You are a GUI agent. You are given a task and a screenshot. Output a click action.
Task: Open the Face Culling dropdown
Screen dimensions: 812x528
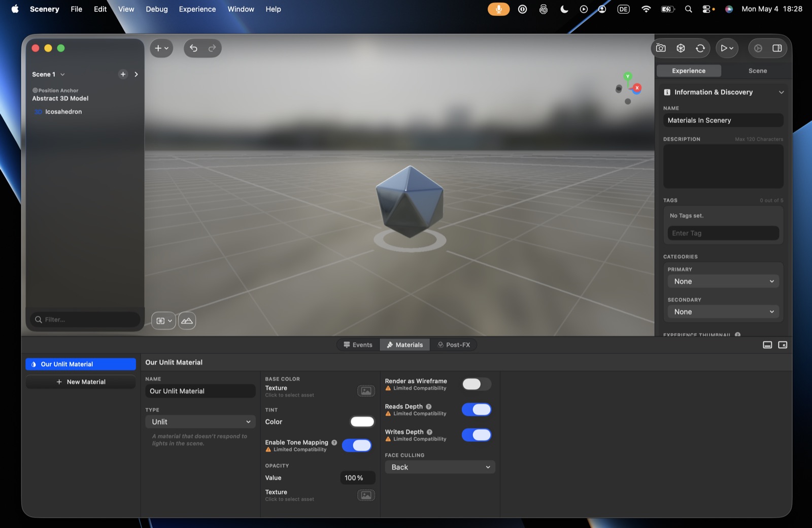[x=440, y=467]
